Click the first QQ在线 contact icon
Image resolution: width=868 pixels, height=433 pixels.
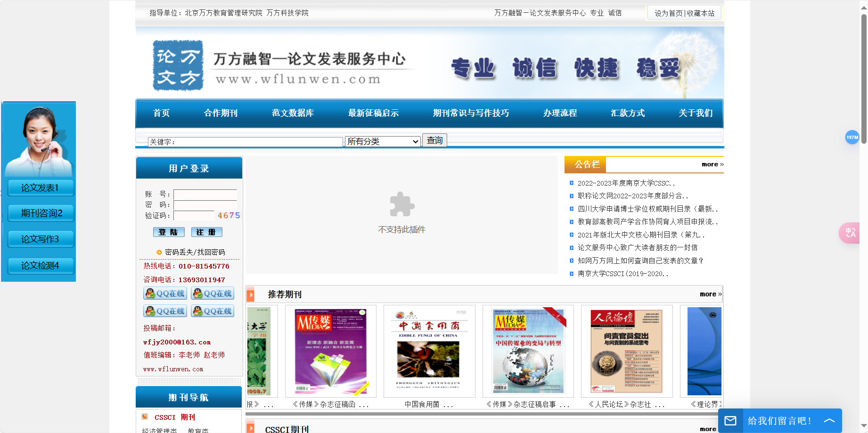coord(164,293)
